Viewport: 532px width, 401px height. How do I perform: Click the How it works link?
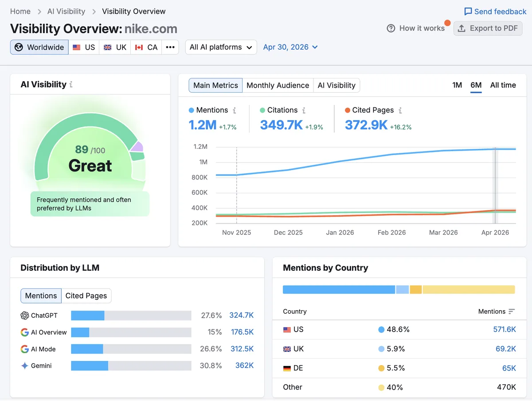click(x=416, y=28)
